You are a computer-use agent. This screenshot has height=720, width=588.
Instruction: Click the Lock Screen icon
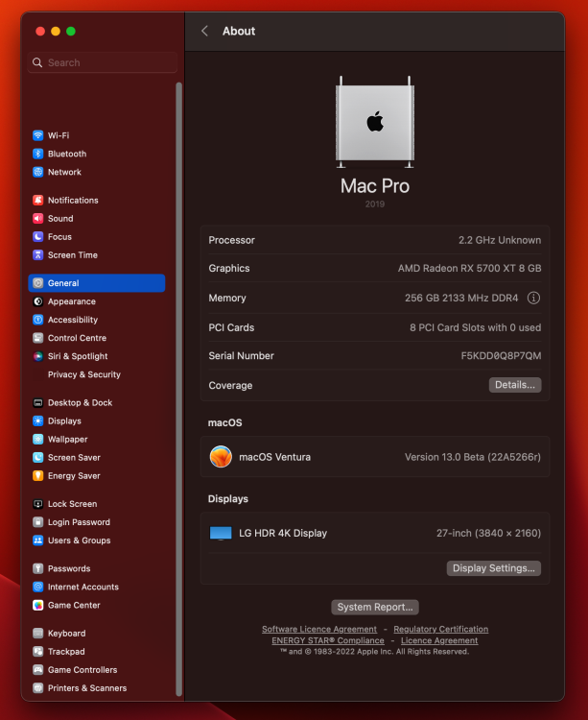[x=38, y=504]
